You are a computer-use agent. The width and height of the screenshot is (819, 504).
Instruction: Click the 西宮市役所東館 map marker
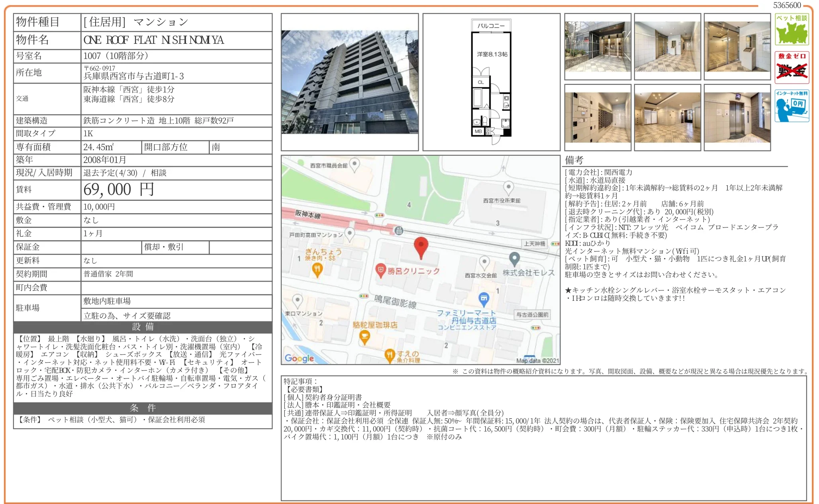[x=508, y=186]
